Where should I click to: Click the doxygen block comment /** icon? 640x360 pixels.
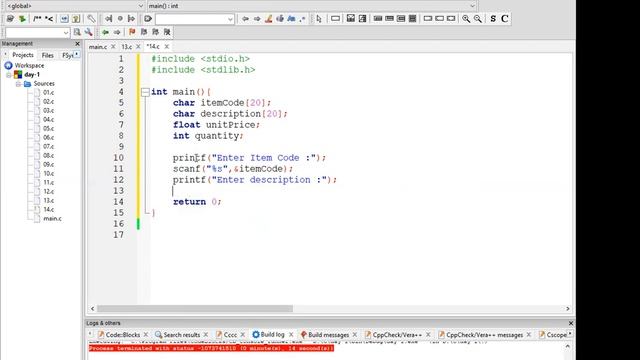click(x=37, y=19)
